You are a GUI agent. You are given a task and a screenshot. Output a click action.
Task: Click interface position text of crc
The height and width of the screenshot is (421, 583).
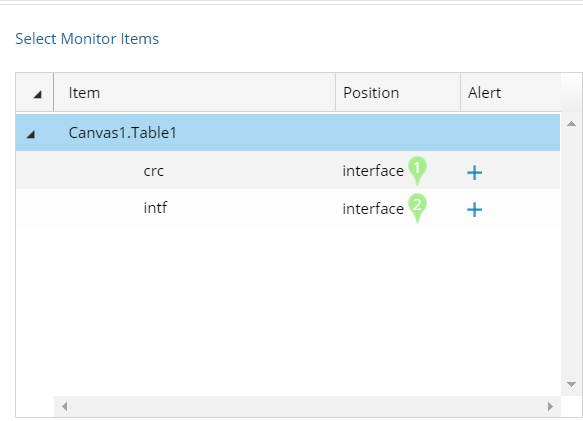[373, 171]
